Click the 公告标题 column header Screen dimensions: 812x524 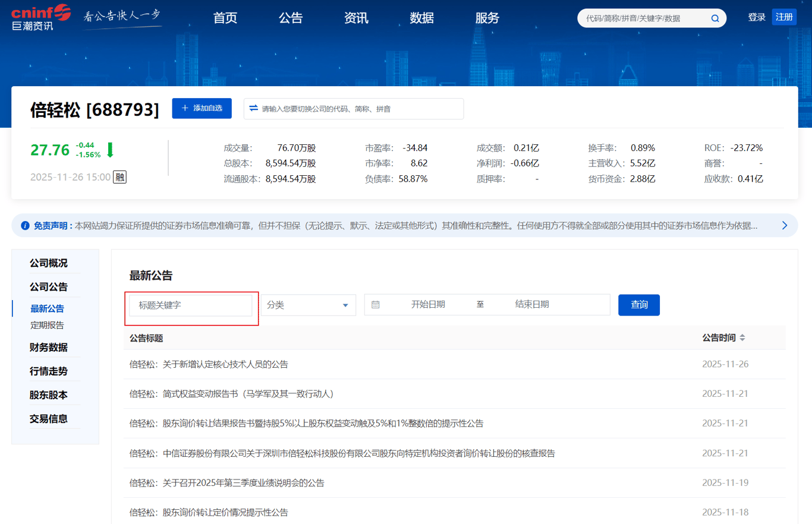click(x=146, y=338)
